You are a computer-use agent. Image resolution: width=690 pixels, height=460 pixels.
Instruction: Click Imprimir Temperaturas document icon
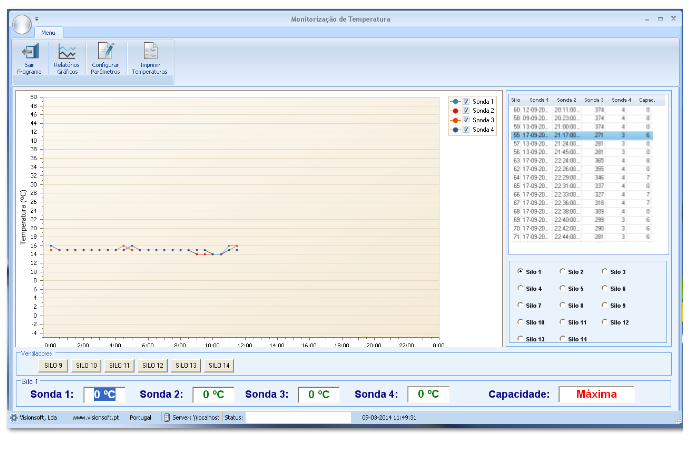[x=150, y=51]
